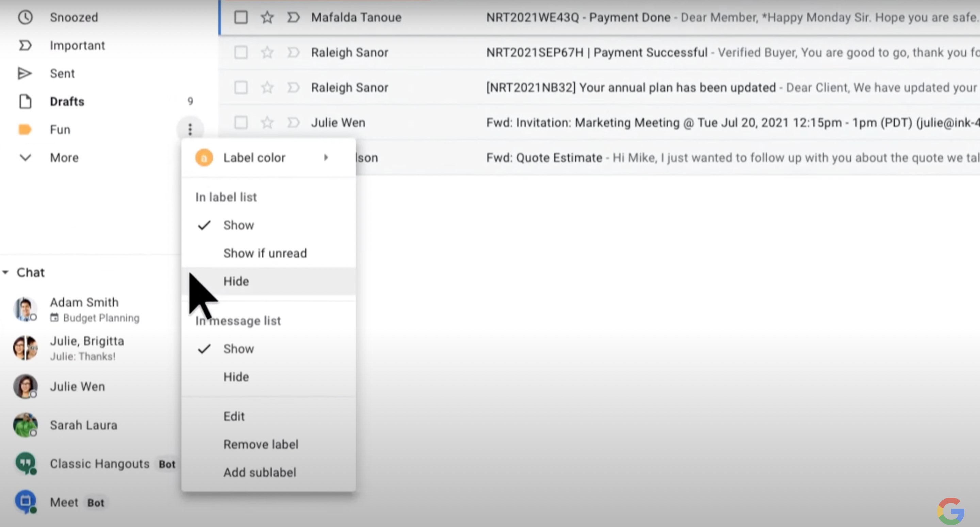Screen dimensions: 980x527
Task: Click Remove label in the menu
Action: point(261,444)
